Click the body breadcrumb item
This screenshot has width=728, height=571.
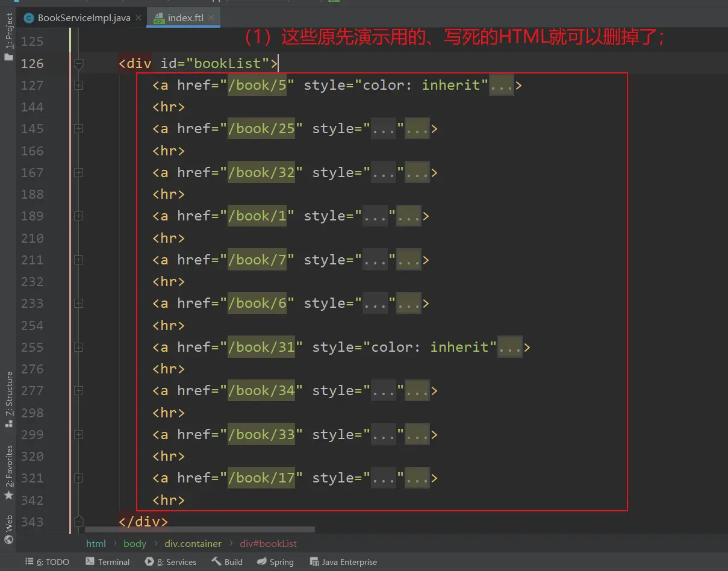coord(135,543)
